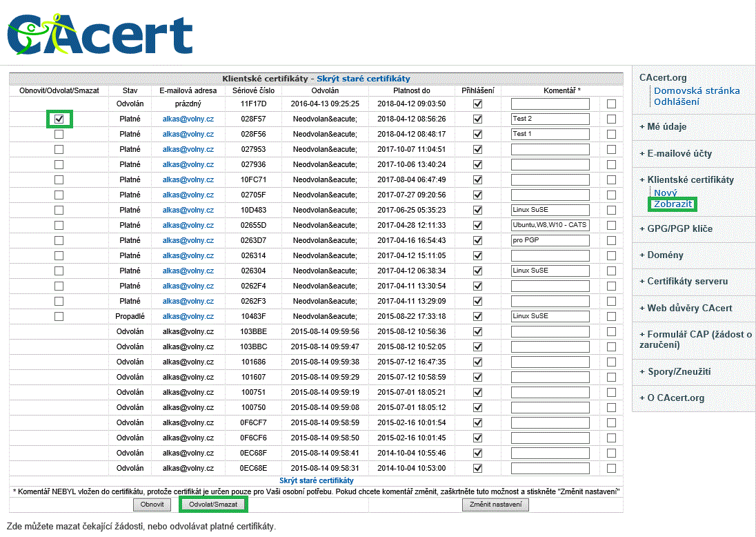Open the Certifikáty serveru menu

687,281
